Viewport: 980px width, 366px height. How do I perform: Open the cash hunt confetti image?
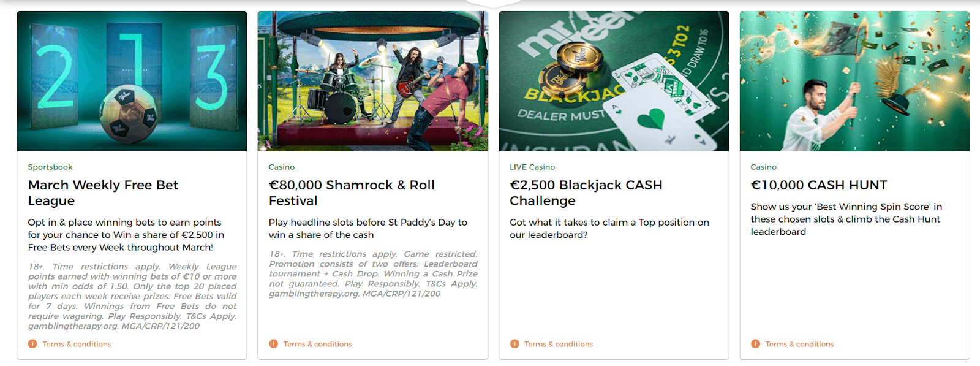coord(854,81)
